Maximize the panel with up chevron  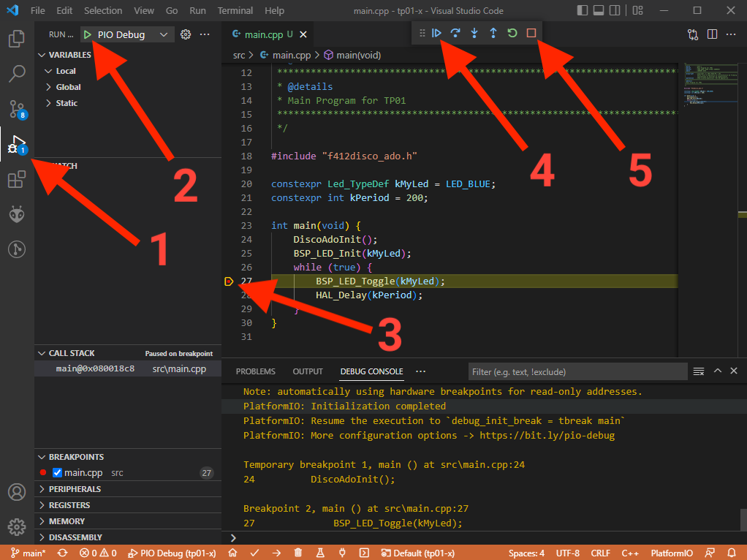[x=718, y=371]
